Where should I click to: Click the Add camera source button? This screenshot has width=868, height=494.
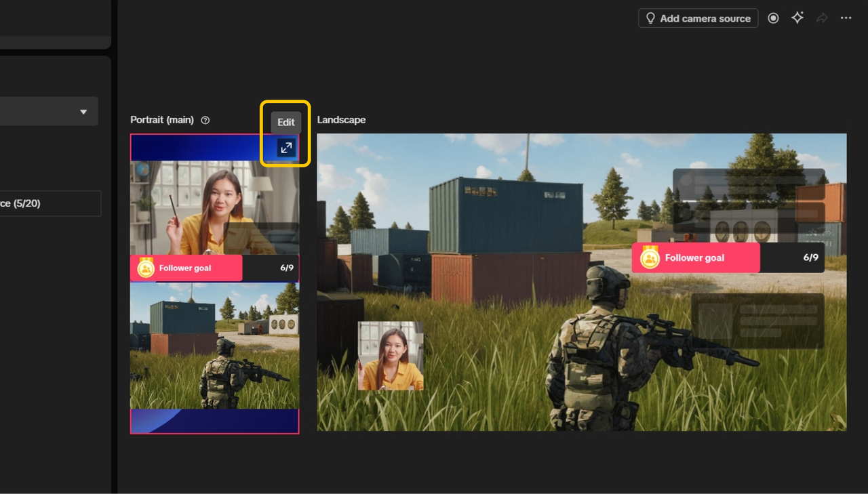click(x=698, y=18)
